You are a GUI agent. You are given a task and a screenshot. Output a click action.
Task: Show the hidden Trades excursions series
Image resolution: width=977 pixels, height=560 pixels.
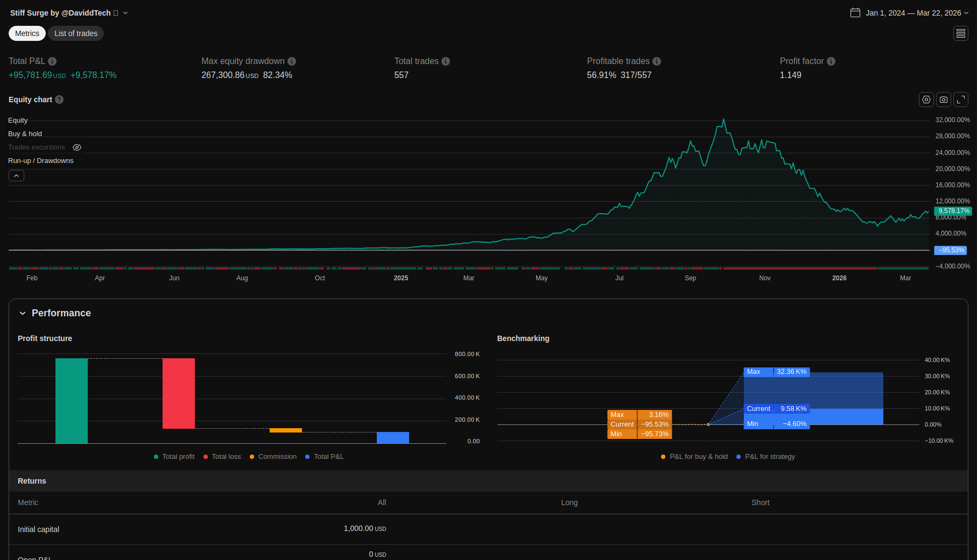tap(77, 147)
